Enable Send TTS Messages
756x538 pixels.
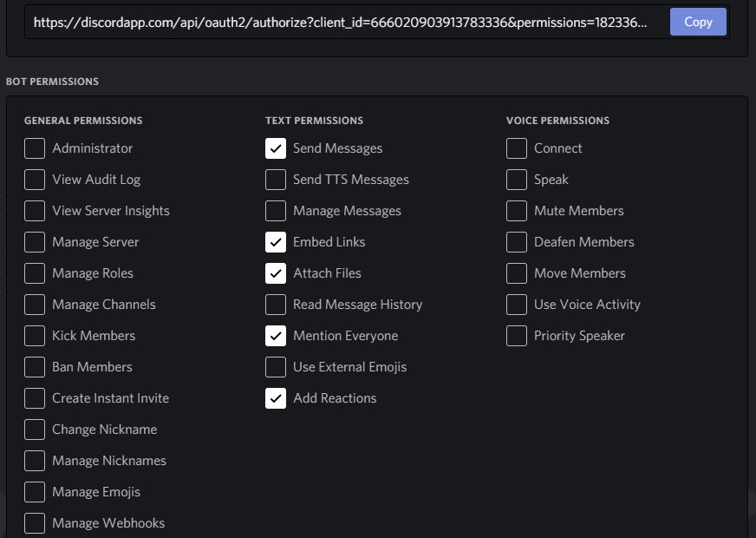tap(276, 180)
